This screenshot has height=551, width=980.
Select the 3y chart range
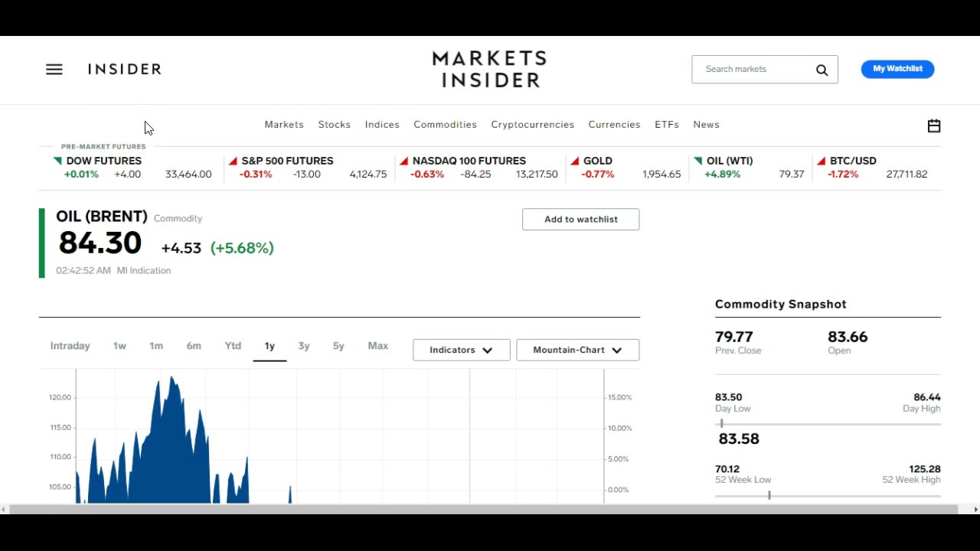pyautogui.click(x=304, y=346)
